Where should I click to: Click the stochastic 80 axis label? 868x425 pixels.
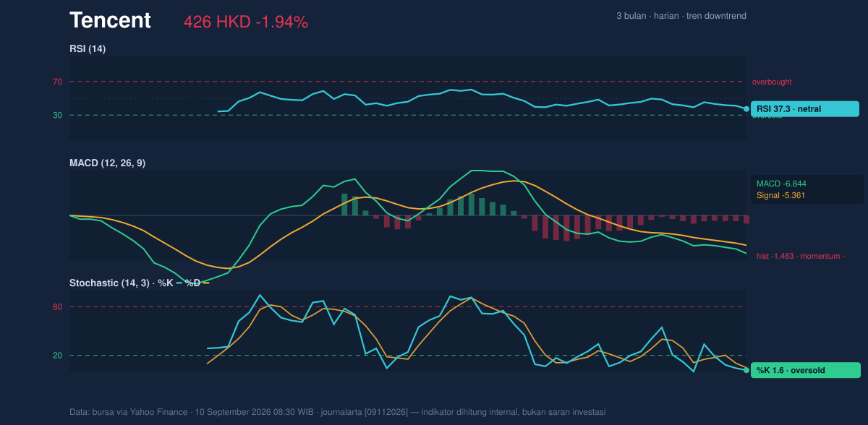coord(57,307)
